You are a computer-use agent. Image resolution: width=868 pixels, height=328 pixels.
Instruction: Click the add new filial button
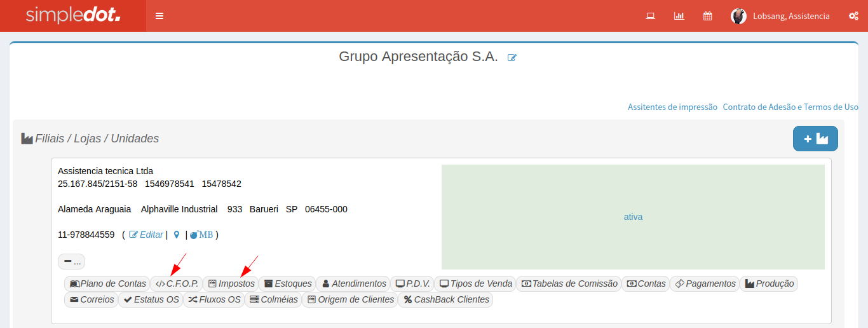click(815, 139)
